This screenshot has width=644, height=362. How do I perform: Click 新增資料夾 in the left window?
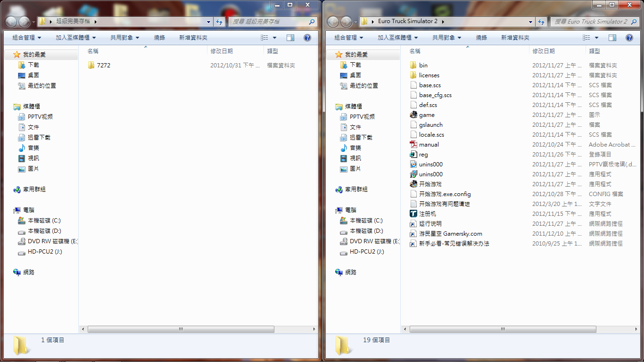point(193,38)
